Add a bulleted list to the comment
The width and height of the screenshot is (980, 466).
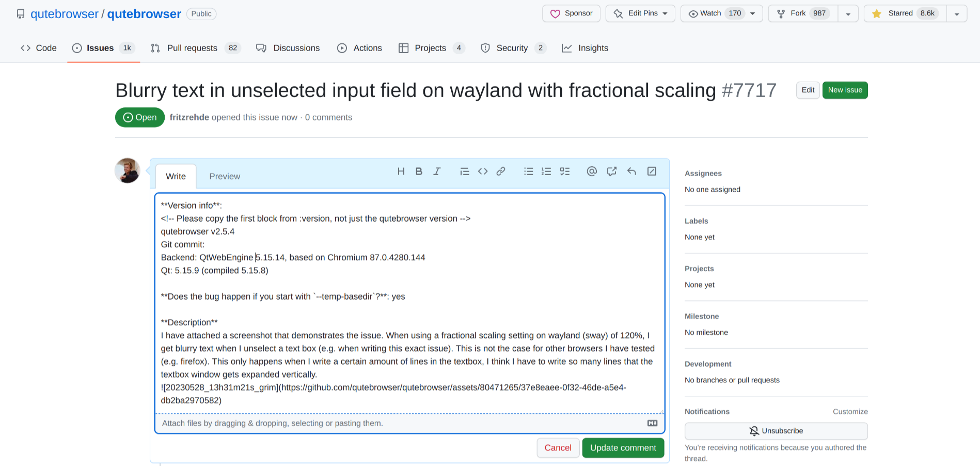point(528,171)
